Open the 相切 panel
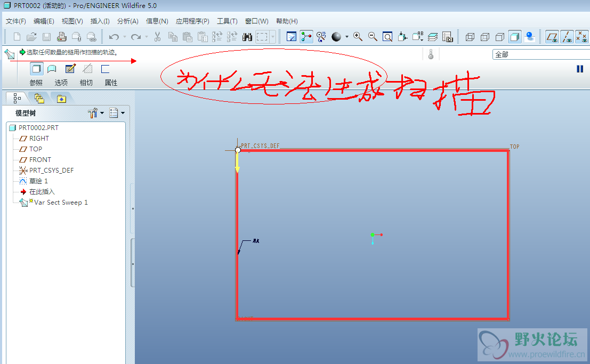Viewport: 590px width, 364px height. [x=86, y=83]
